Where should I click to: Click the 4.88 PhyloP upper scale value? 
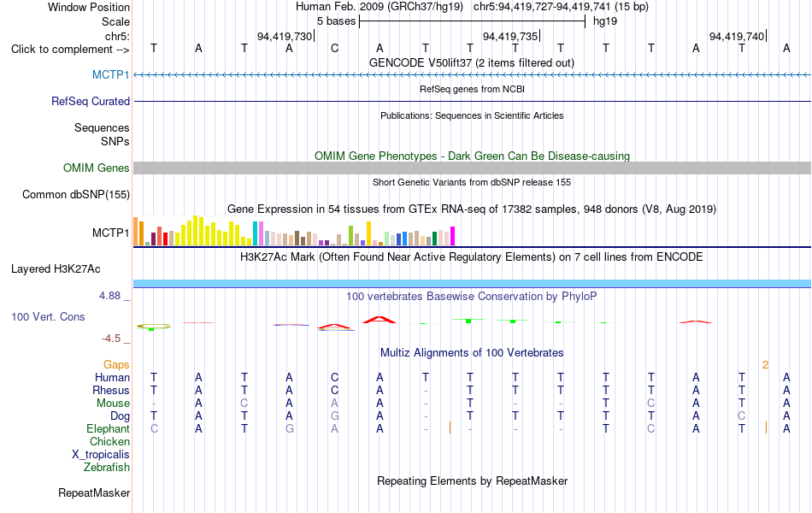109,296
